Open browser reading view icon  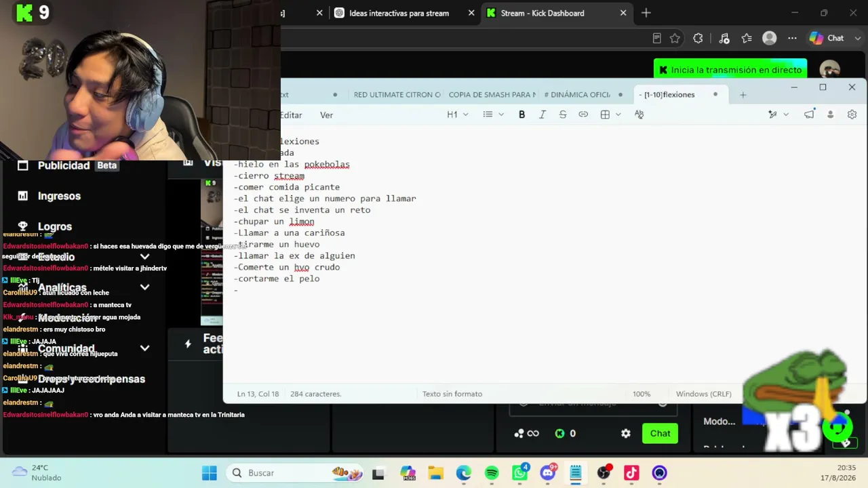coord(656,38)
